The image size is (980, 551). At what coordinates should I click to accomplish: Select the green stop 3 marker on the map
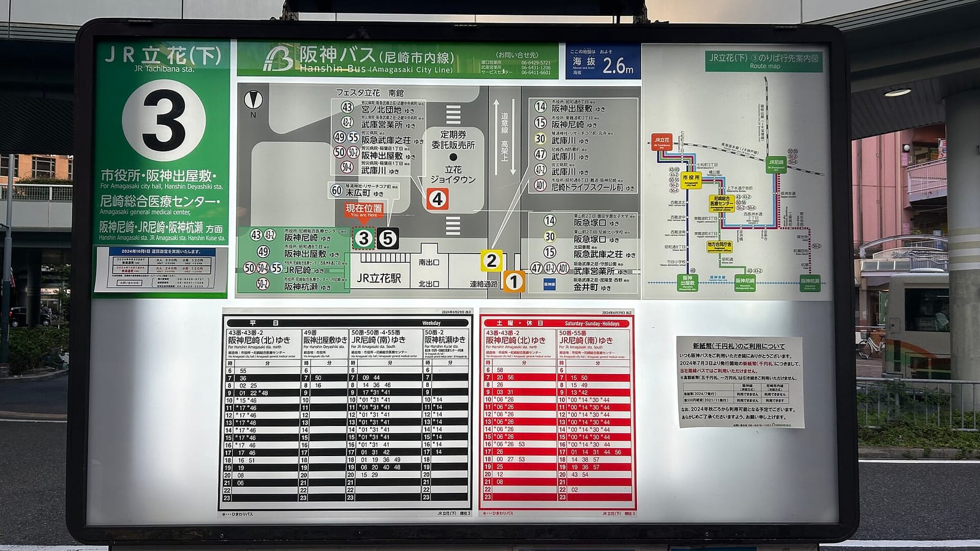click(x=364, y=238)
